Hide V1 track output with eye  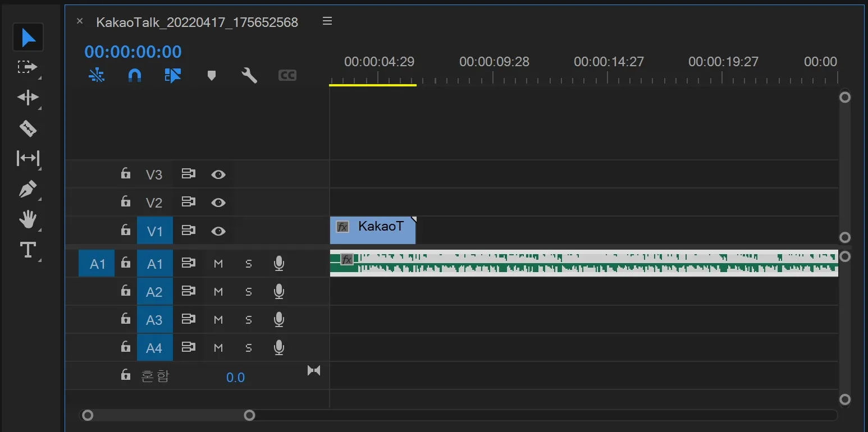click(218, 231)
